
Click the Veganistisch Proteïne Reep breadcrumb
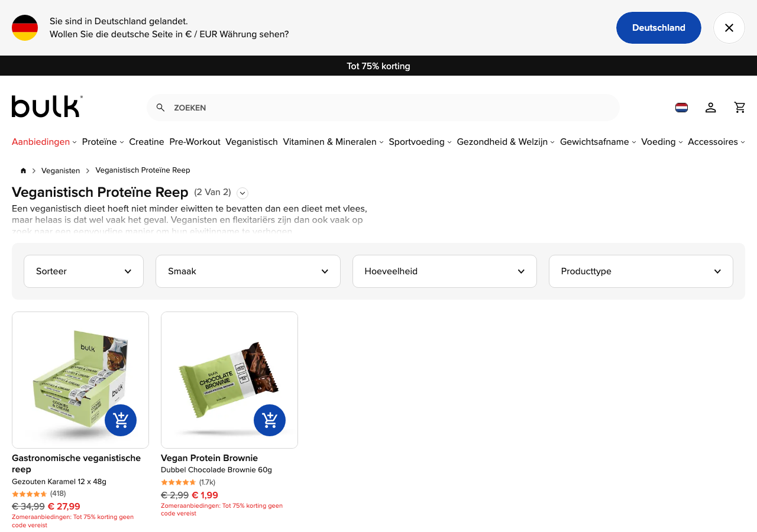click(143, 170)
